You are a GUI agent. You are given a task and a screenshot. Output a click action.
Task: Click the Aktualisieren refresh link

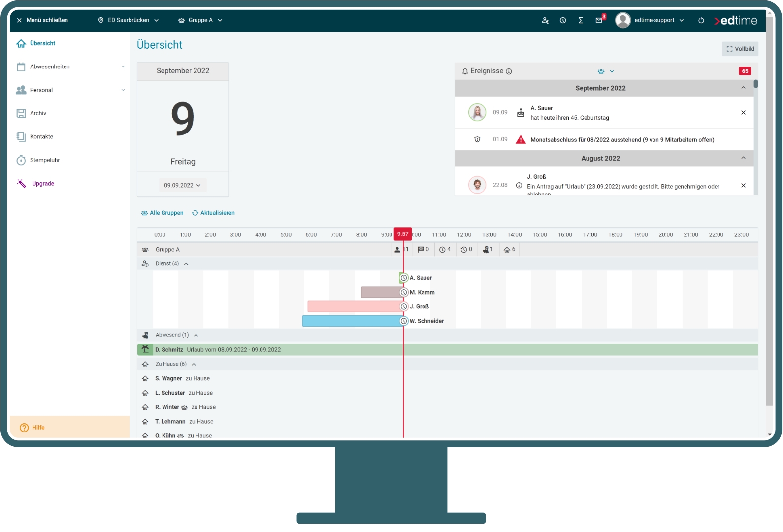point(213,213)
